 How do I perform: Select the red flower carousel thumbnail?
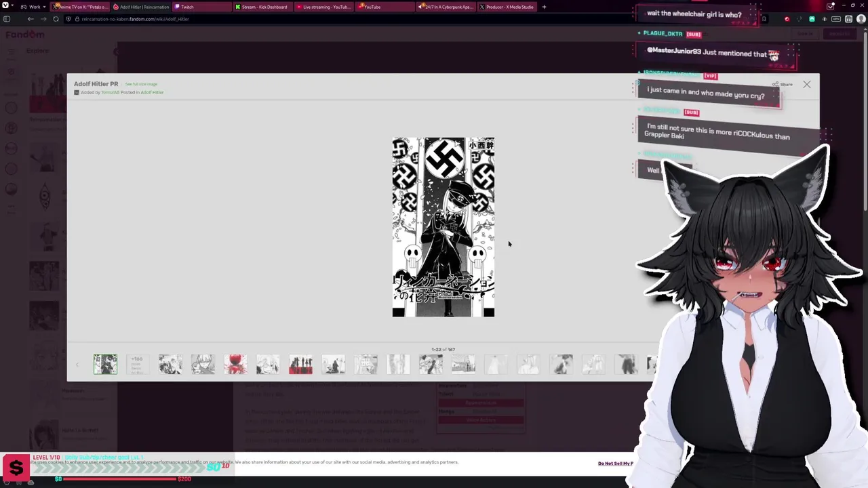235,364
